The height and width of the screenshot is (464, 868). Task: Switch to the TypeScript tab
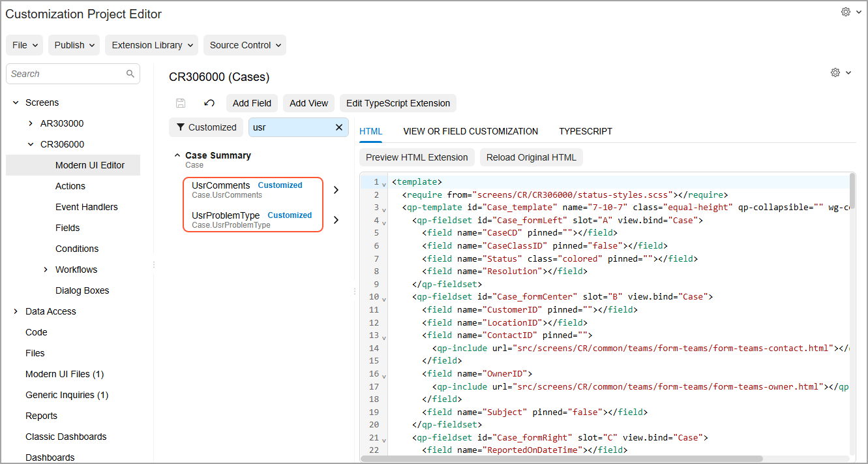click(x=586, y=131)
